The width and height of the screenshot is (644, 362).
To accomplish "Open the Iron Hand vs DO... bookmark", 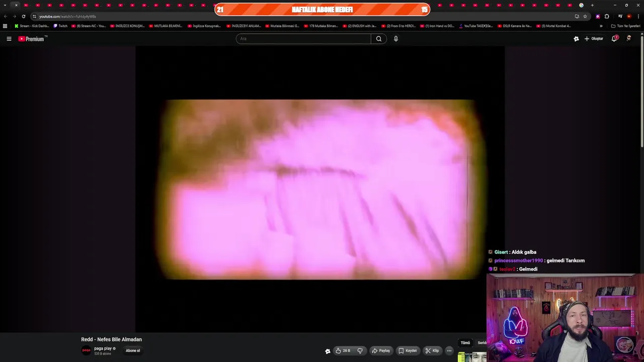I will tap(437, 26).
